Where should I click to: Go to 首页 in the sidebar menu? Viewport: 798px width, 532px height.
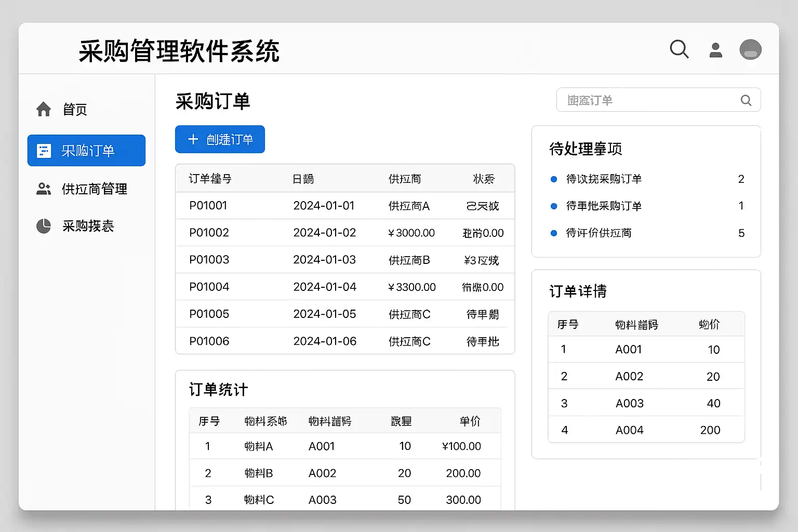point(75,109)
